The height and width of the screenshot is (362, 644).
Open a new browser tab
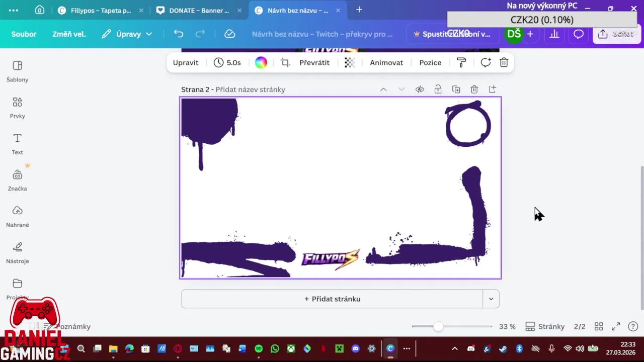[x=359, y=10]
